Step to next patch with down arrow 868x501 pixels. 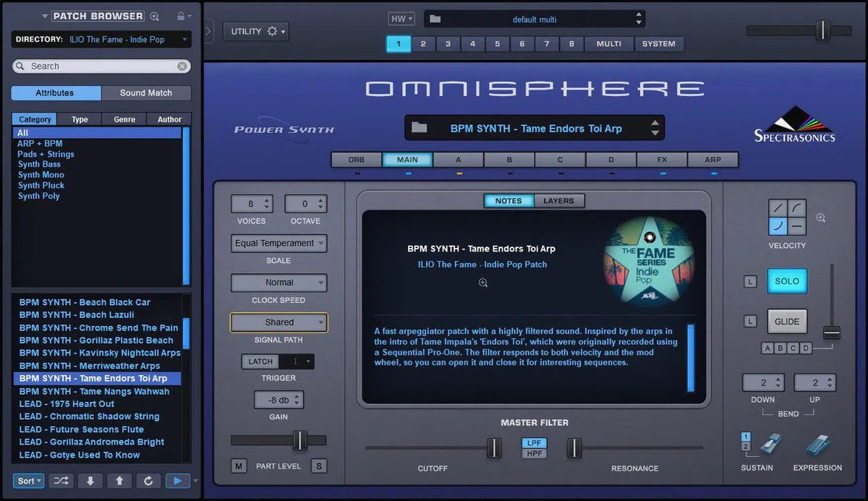point(90,481)
